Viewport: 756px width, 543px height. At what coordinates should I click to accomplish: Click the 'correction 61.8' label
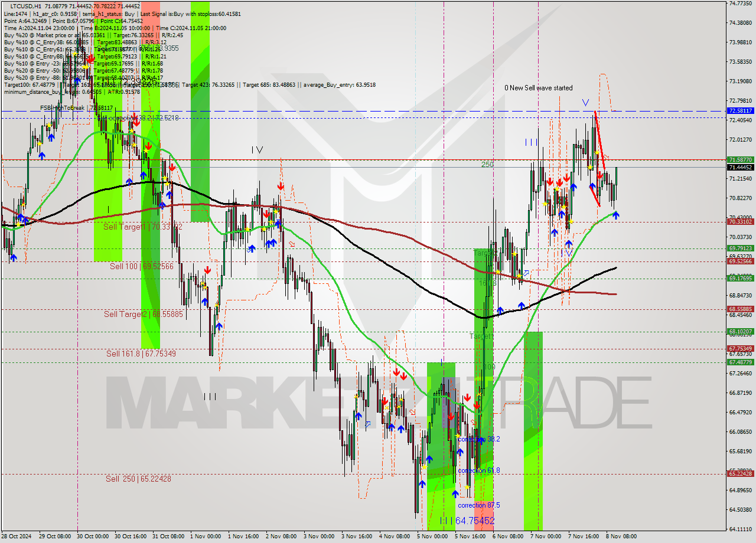[479, 470]
